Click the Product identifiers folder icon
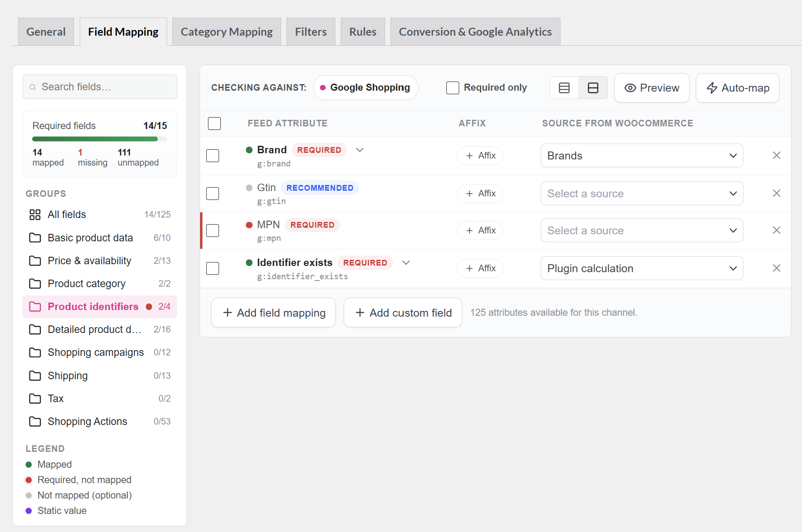The image size is (802, 532). pyautogui.click(x=35, y=307)
